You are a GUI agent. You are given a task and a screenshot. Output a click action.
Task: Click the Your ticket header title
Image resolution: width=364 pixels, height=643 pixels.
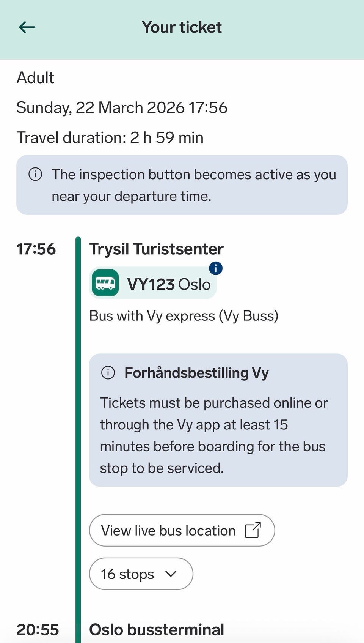[x=182, y=27]
